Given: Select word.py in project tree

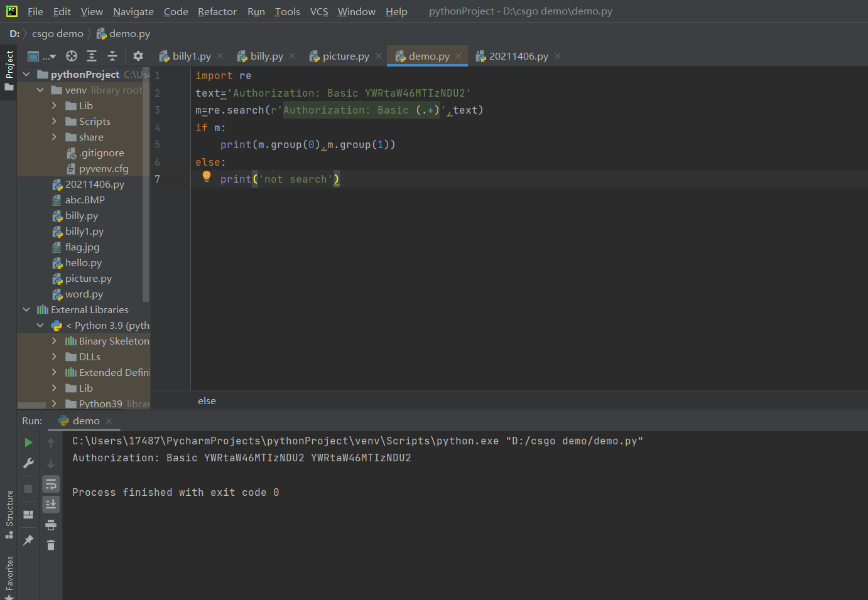Looking at the screenshot, I should coord(77,294).
